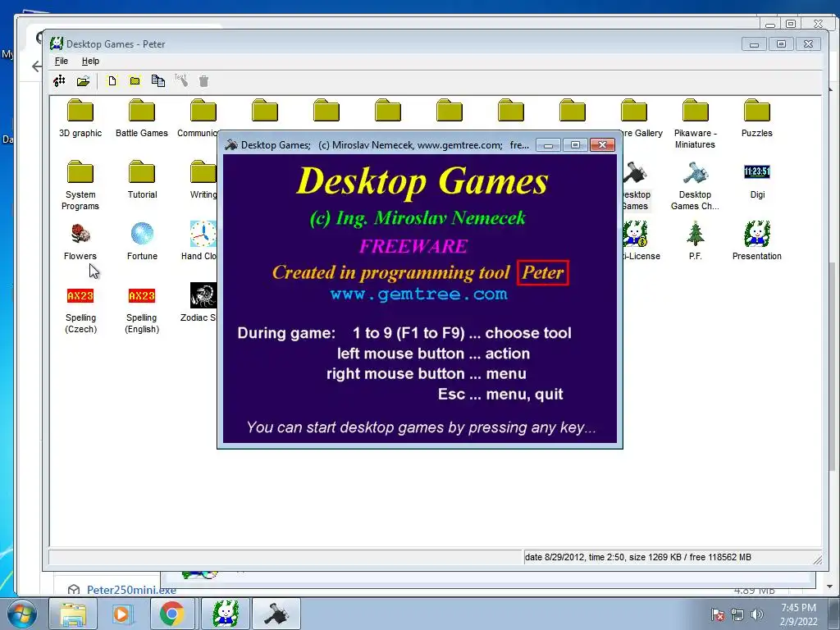This screenshot has width=840, height=630.
Task: Open Windows Explorer from taskbar
Action: pos(73,614)
